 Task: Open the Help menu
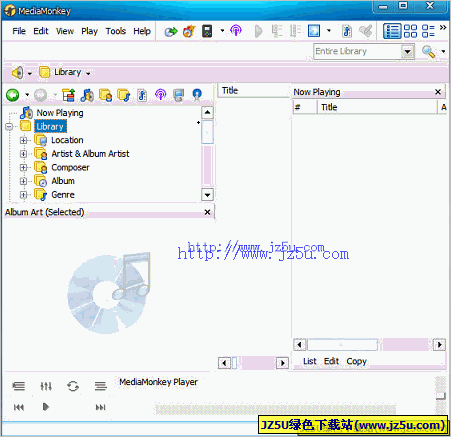pyautogui.click(x=142, y=31)
